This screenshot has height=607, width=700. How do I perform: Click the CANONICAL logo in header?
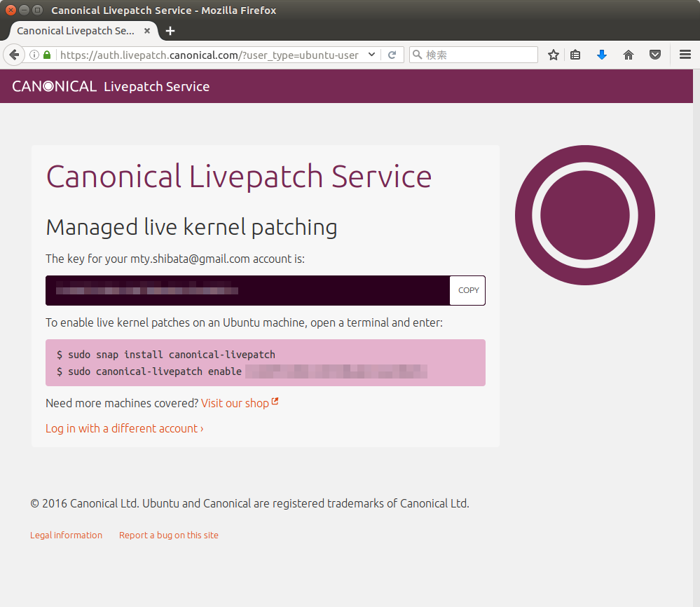[54, 86]
